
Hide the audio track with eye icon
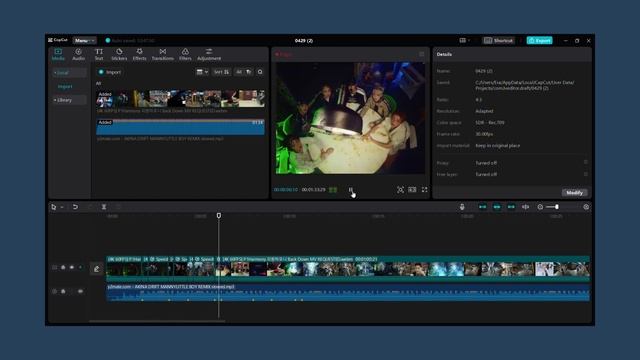[x=80, y=291]
